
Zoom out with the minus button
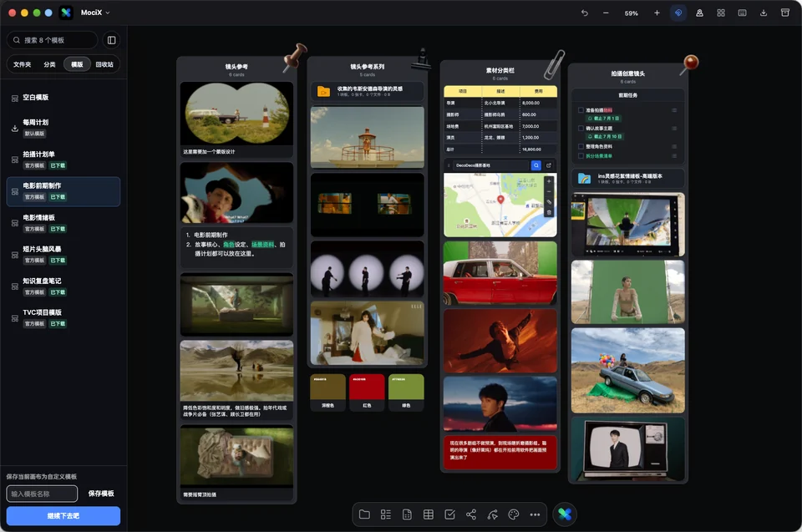point(606,13)
